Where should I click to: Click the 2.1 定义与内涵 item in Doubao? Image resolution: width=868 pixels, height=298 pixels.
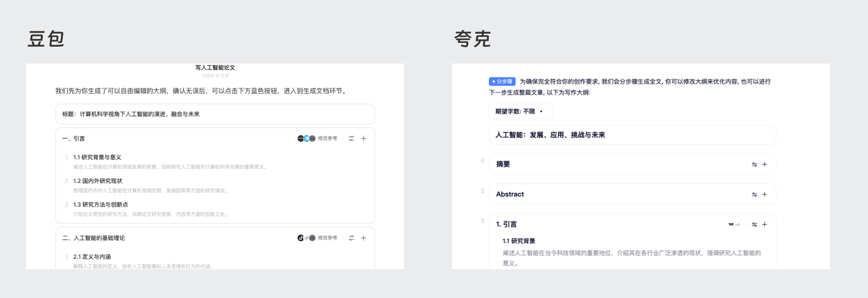click(x=92, y=257)
